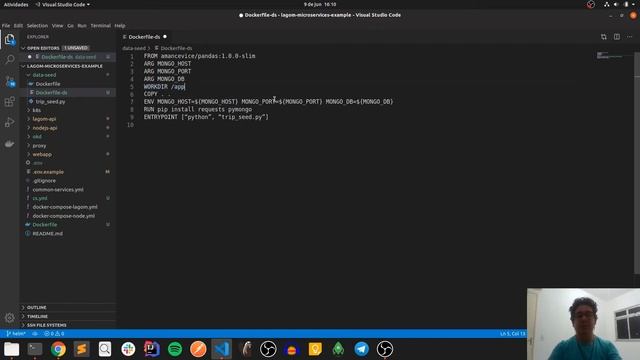The width and height of the screenshot is (640, 360).
Task: Open trip_seed.py file
Action: click(50, 102)
